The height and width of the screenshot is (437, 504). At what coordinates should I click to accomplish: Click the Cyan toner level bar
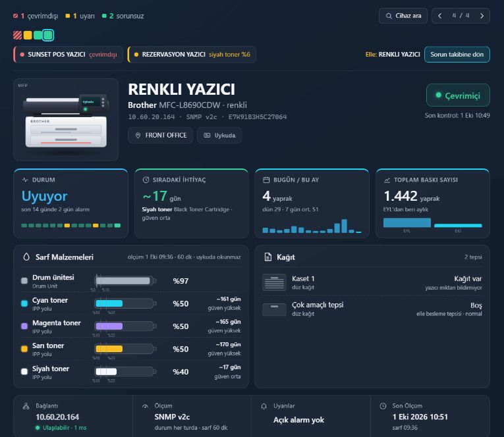(125, 303)
